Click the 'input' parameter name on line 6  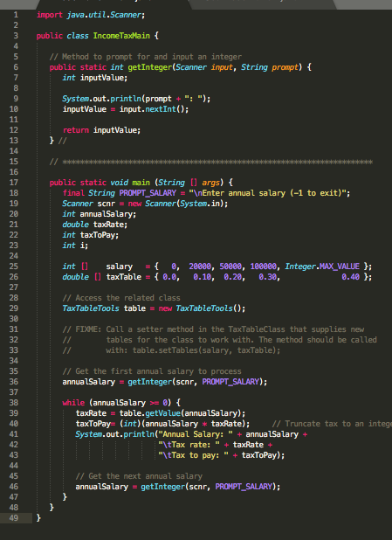click(x=222, y=67)
